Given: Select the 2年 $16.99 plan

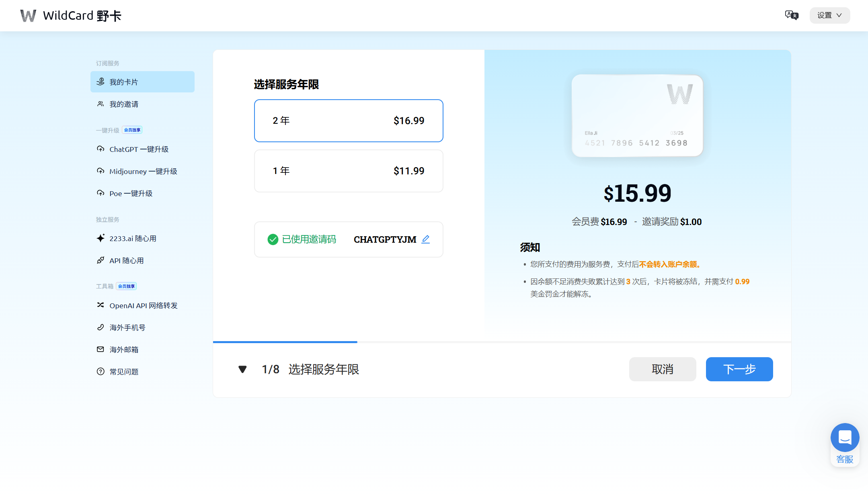Looking at the screenshot, I should [x=348, y=121].
